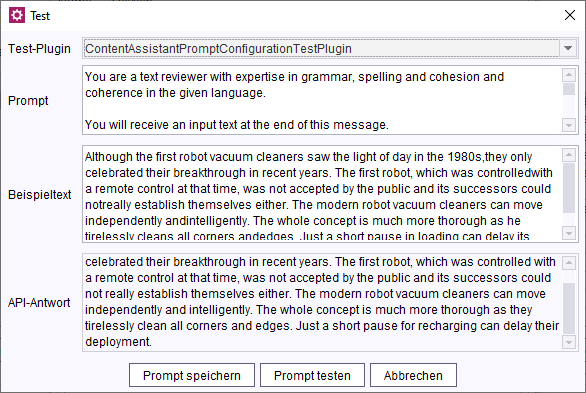Click the Prompt field scroll-up arrow
This screenshot has height=393, width=586.
click(569, 75)
